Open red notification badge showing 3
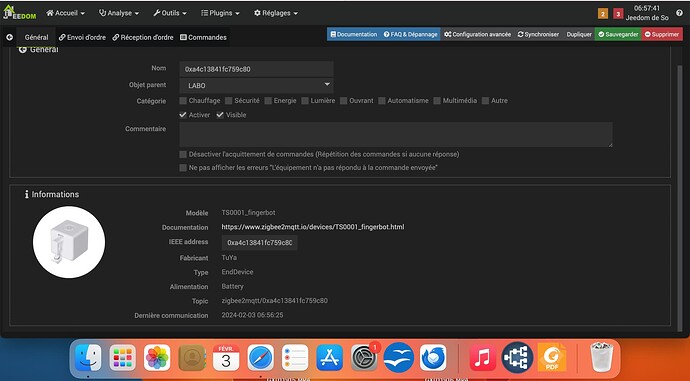 tap(618, 14)
